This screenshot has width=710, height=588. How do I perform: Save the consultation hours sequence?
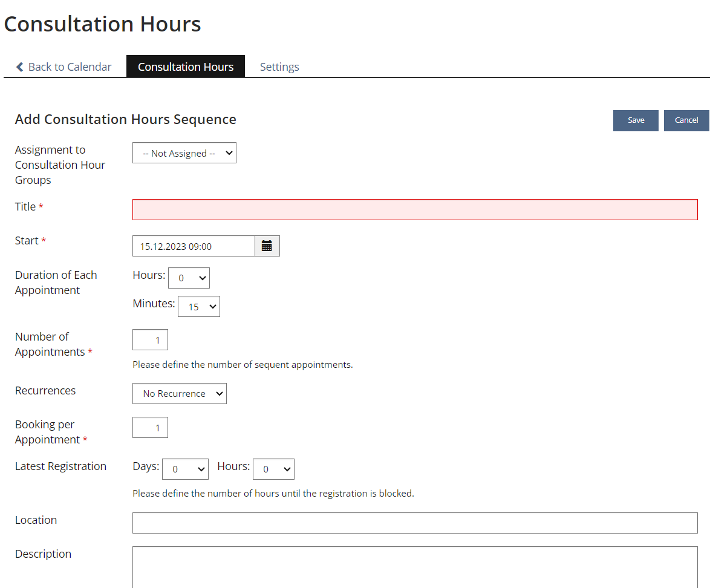tap(636, 120)
